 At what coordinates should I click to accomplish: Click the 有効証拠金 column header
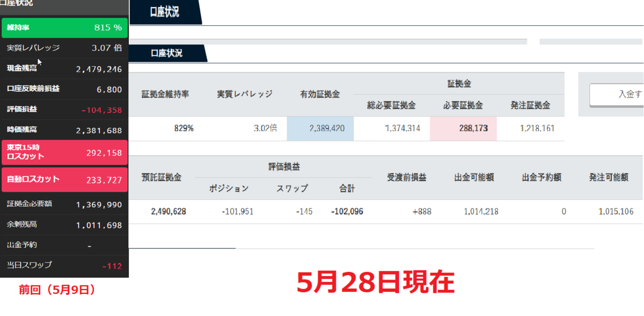click(320, 94)
